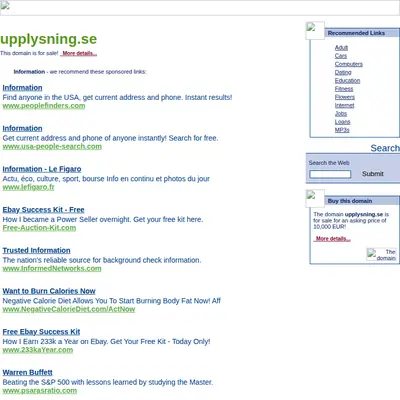The width and height of the screenshot is (400, 400).
Task: Visit www.233kaYear.com link
Action: (38, 350)
